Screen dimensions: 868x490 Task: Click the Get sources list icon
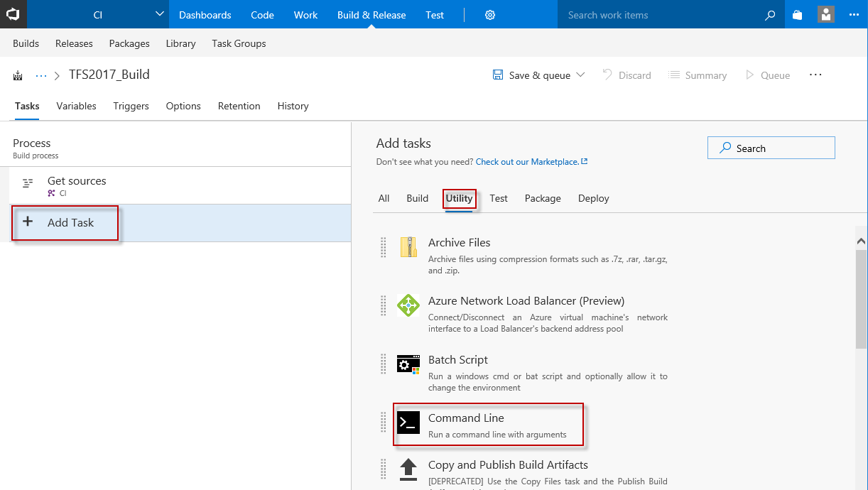pyautogui.click(x=28, y=183)
